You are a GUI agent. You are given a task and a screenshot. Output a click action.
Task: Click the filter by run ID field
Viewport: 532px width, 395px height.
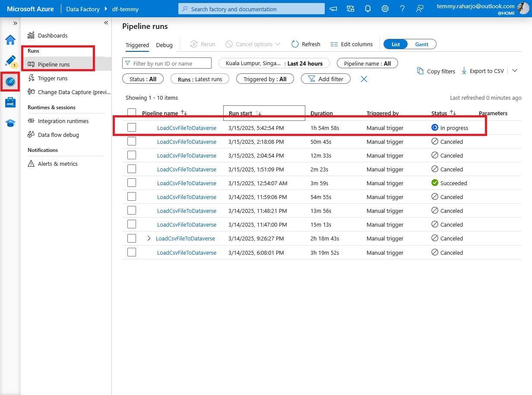click(167, 63)
